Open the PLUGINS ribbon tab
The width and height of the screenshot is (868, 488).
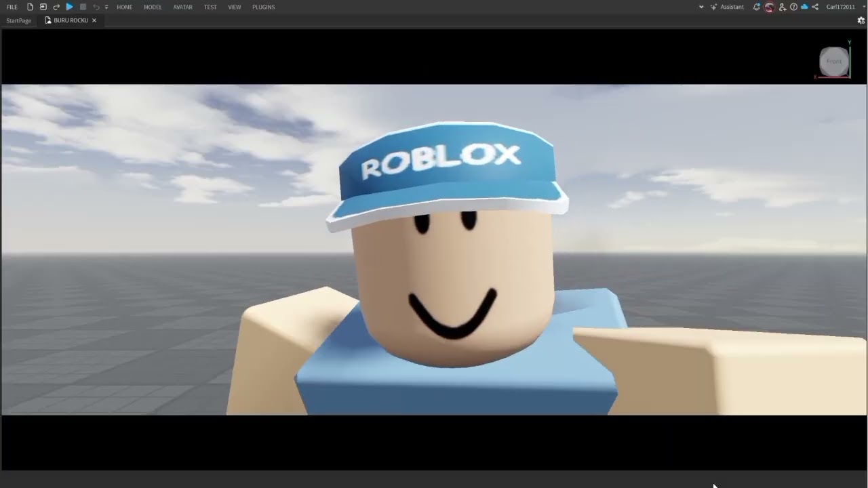coord(264,7)
